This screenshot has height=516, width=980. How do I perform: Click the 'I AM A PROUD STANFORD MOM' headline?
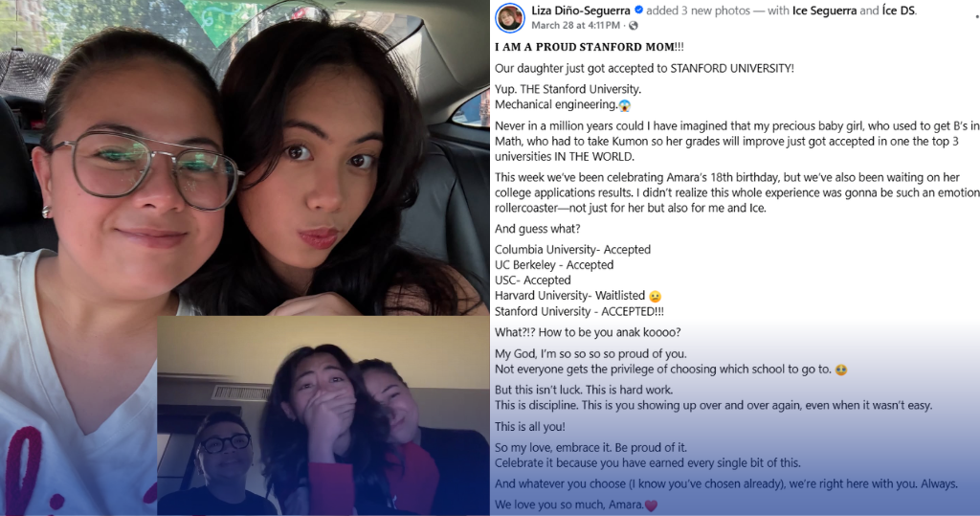[x=590, y=47]
